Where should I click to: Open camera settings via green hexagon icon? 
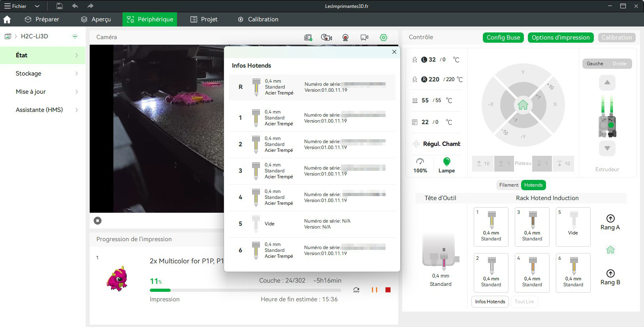click(x=383, y=37)
